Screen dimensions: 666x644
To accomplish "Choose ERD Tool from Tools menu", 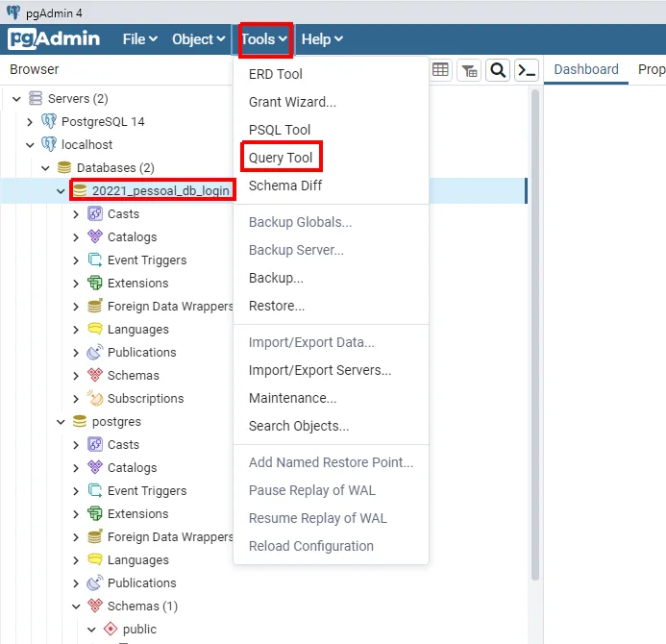I will coord(276,74).
